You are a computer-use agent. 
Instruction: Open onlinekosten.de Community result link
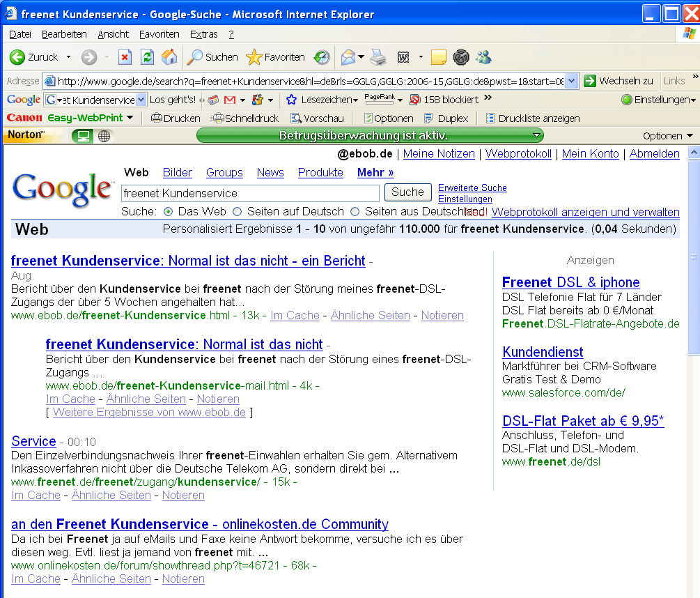point(200,524)
